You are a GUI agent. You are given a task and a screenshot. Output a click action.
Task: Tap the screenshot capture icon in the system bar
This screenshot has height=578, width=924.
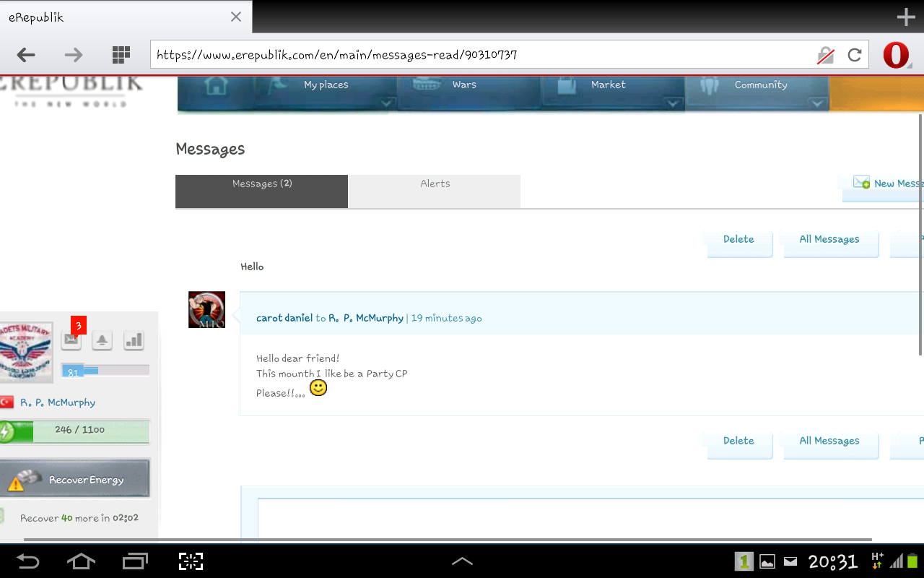tap(191, 561)
